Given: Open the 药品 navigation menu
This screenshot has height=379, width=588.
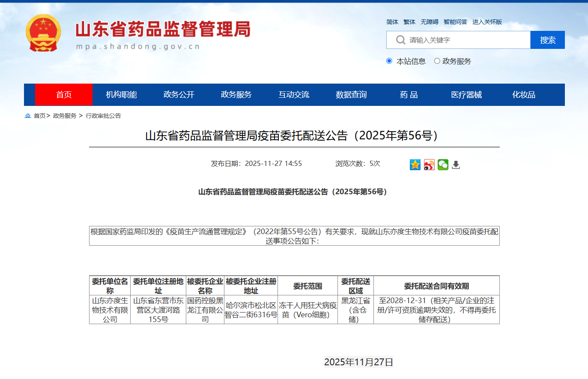Looking at the screenshot, I should coord(408,95).
